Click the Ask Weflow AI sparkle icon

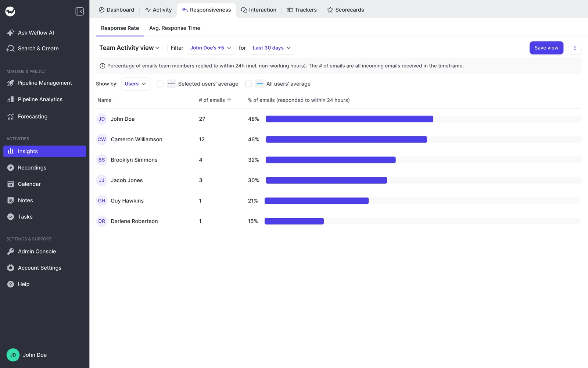coord(11,33)
